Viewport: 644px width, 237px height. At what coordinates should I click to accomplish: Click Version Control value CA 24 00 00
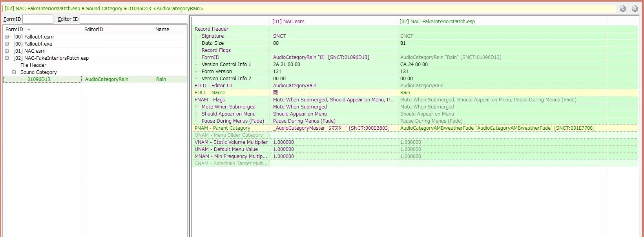pyautogui.click(x=414, y=64)
